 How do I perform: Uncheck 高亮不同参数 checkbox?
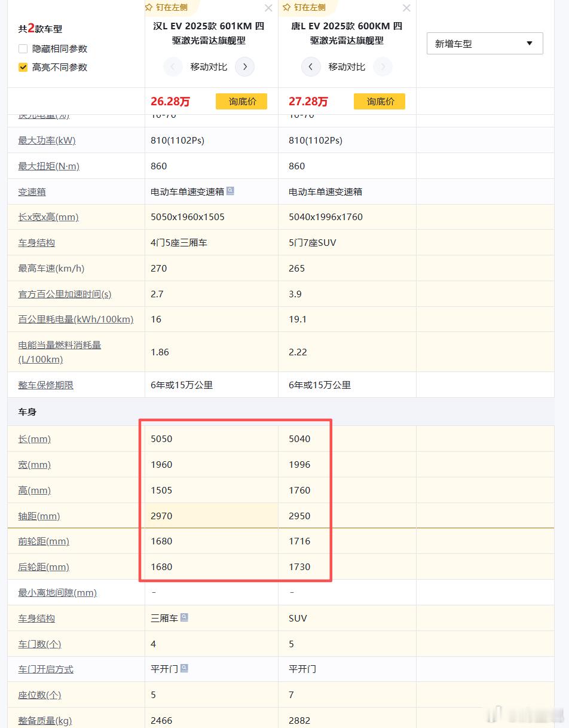pyautogui.click(x=23, y=67)
